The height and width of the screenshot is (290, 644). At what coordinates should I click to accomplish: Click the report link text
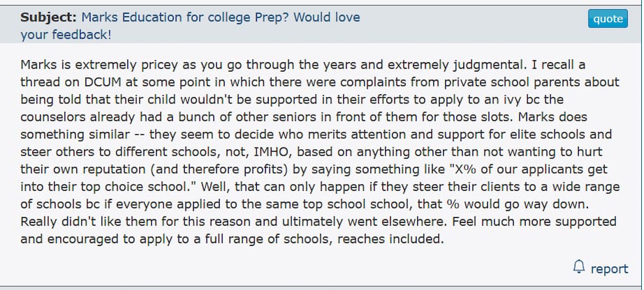click(609, 268)
